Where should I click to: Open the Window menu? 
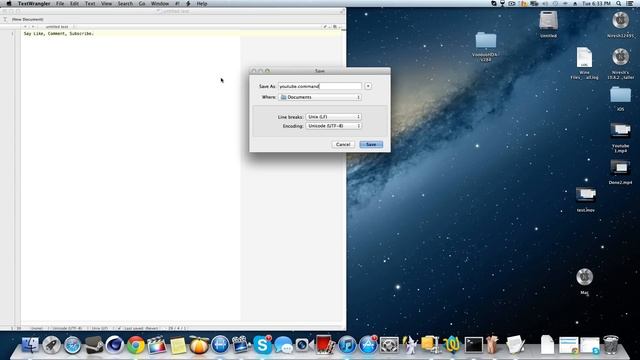tap(160, 4)
